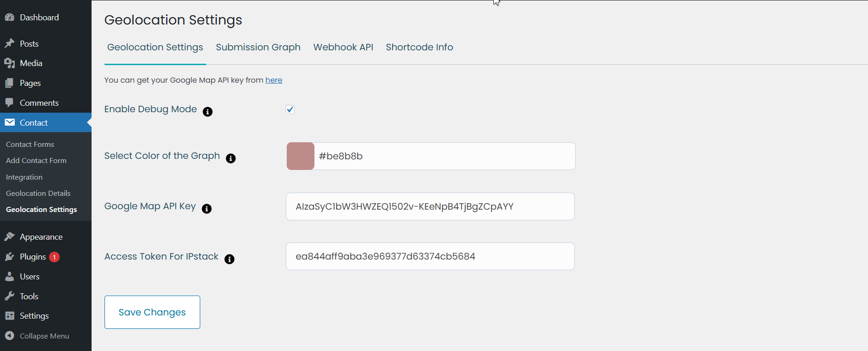This screenshot has width=868, height=351.
Task: Open the Comments menu item
Action: coord(46,103)
